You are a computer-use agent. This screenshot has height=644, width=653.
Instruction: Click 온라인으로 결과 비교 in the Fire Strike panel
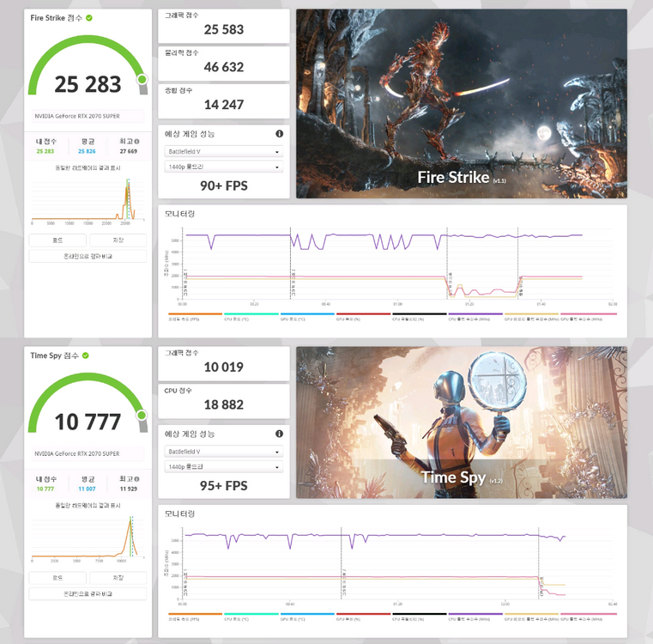coord(88,256)
